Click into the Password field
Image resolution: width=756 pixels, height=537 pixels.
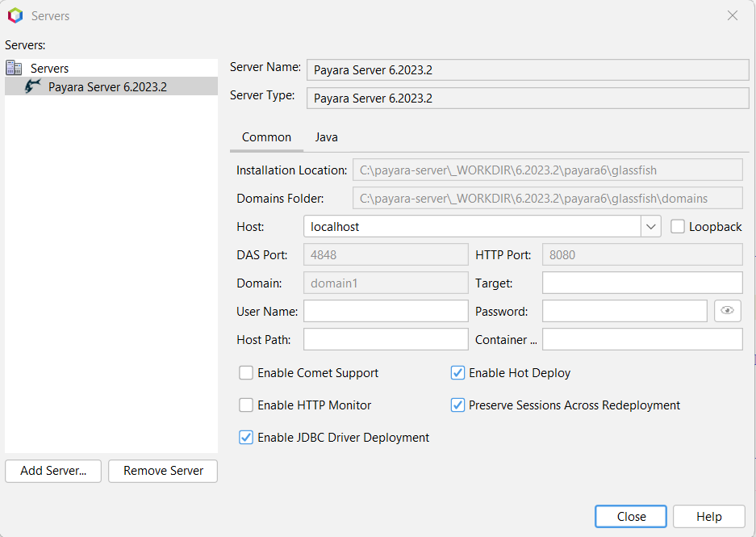point(624,311)
